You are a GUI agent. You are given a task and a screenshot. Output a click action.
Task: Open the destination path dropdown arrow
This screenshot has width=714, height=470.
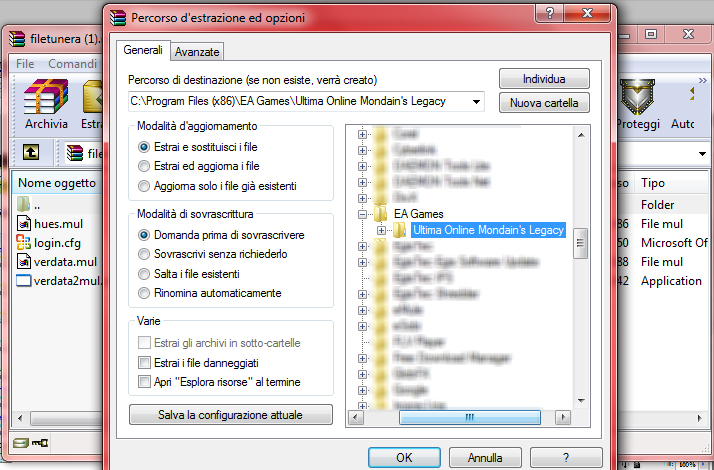tap(476, 102)
